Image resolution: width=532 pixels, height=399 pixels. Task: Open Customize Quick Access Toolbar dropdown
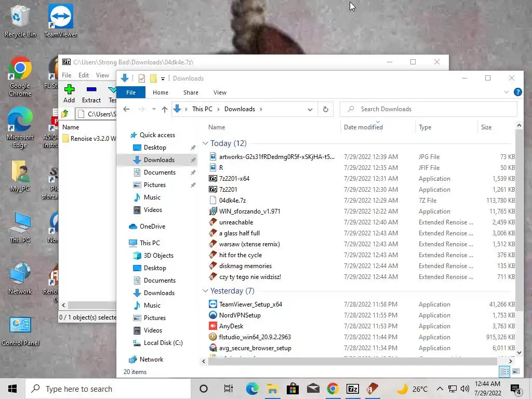[x=163, y=79]
